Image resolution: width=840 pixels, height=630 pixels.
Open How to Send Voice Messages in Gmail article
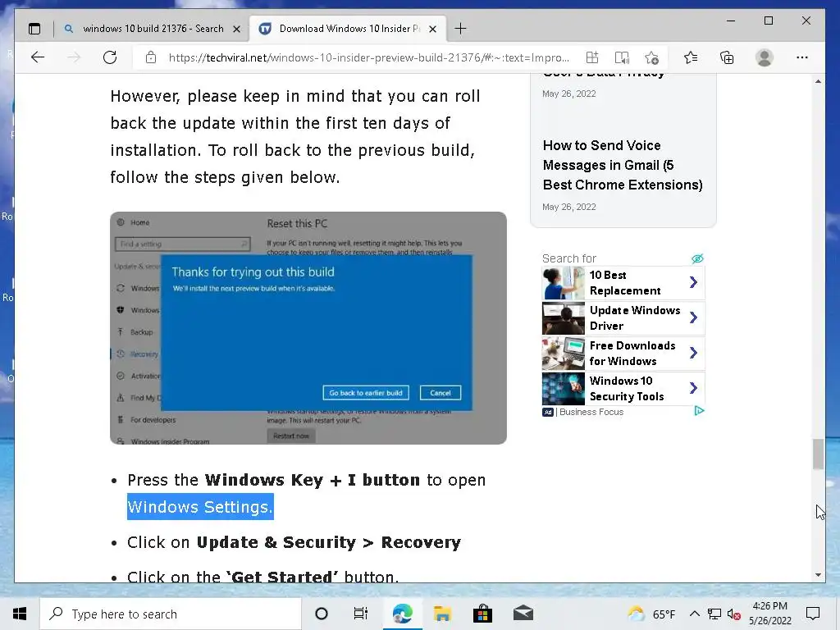pos(623,165)
